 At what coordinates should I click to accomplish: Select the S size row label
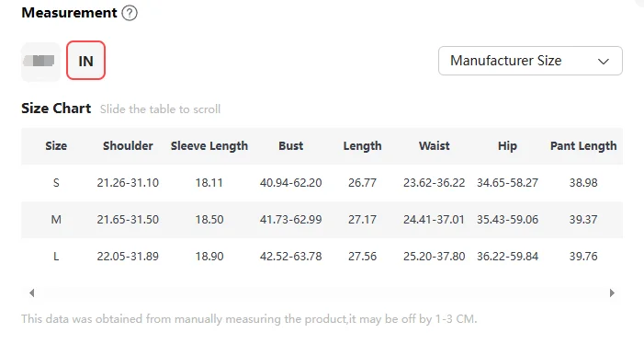point(56,182)
